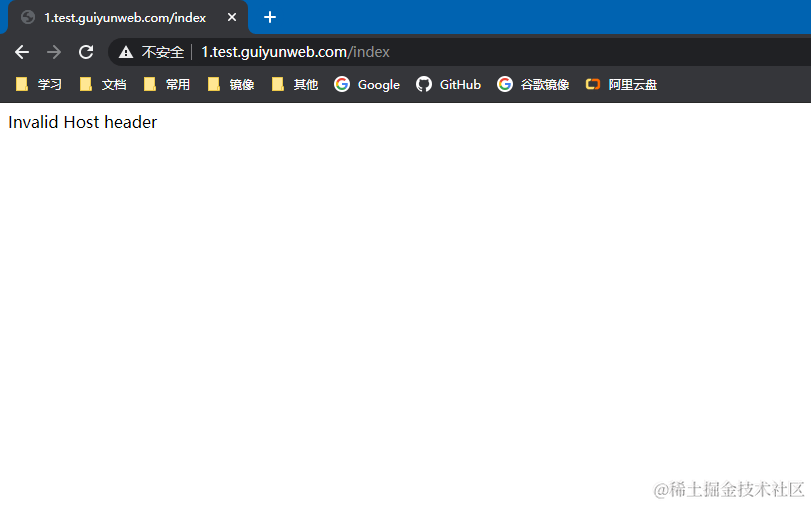Open the 镜像 bookmarks folder
811x505 pixels.
pos(231,84)
